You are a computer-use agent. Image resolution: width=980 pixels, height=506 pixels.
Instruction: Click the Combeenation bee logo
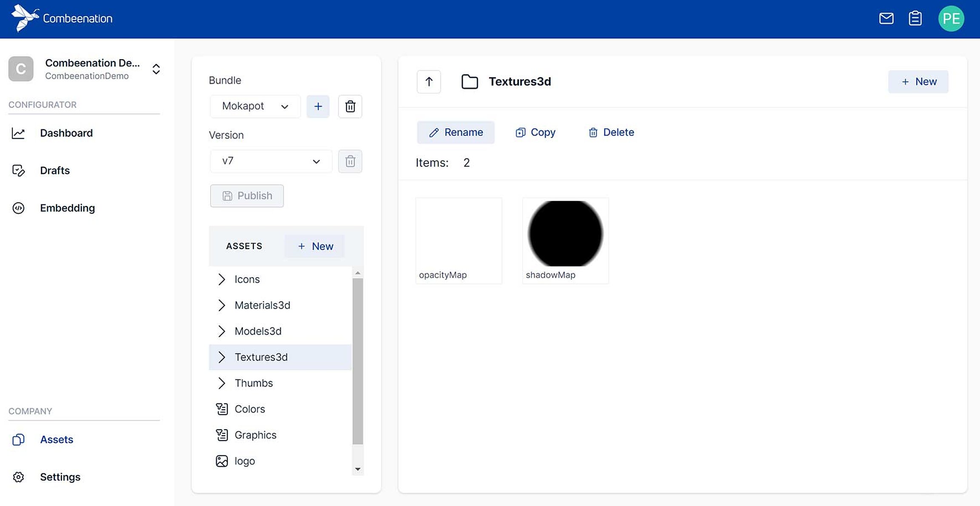pos(24,18)
